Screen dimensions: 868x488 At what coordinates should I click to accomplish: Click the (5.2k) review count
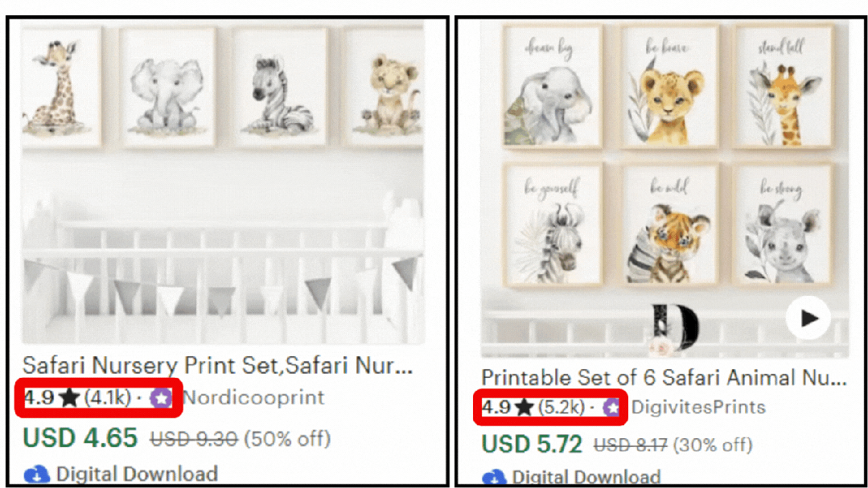(562, 408)
